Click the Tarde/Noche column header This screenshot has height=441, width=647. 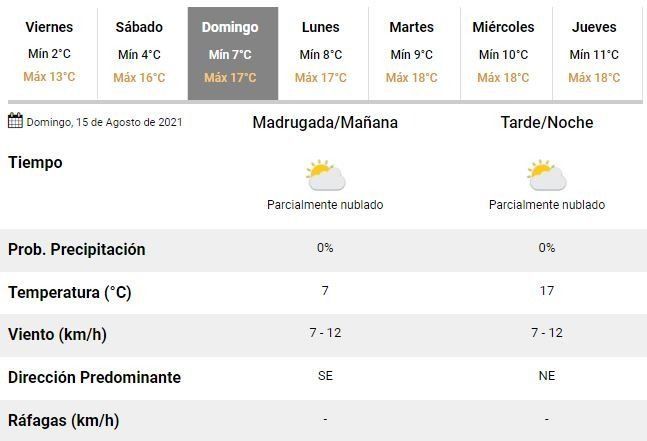547,123
